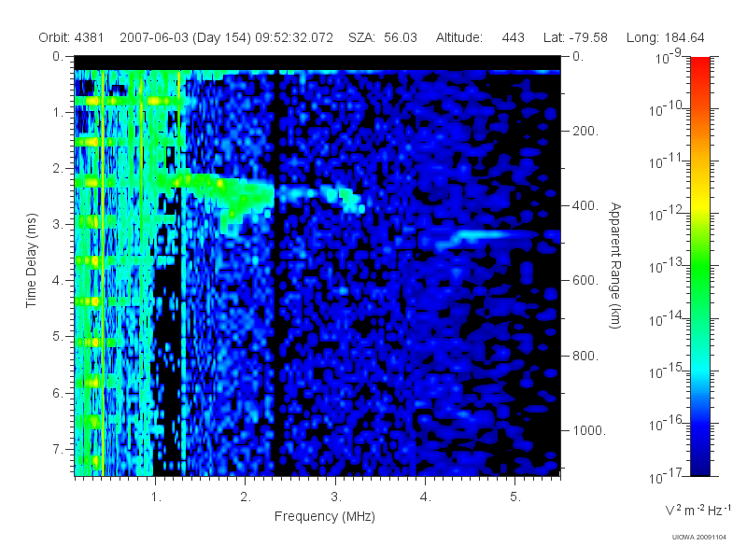
Task: Click the vertical yellow line below 1 MHz
Action: [103, 273]
